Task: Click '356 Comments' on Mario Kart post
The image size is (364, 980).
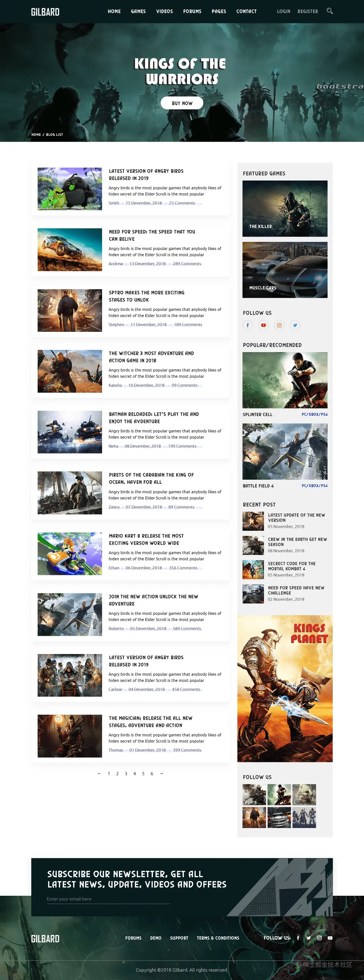Action: click(183, 568)
